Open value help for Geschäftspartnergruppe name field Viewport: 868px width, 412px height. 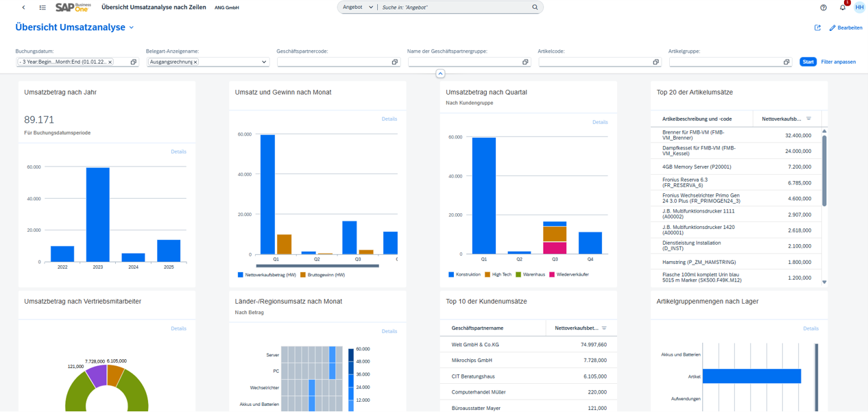tap(525, 62)
